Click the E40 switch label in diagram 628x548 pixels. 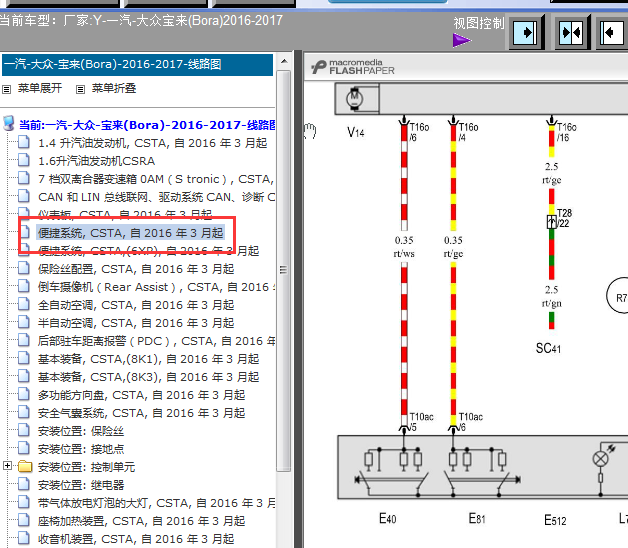click(x=387, y=519)
